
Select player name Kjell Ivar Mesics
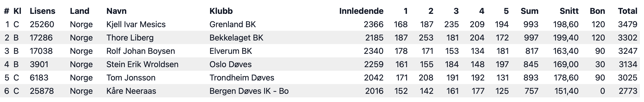pyautogui.click(x=136, y=24)
